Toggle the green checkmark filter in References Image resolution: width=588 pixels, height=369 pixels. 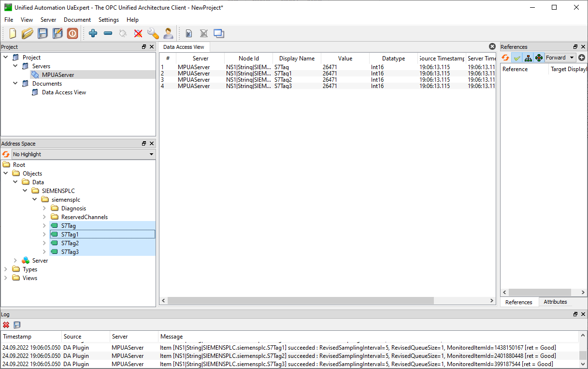coord(517,58)
